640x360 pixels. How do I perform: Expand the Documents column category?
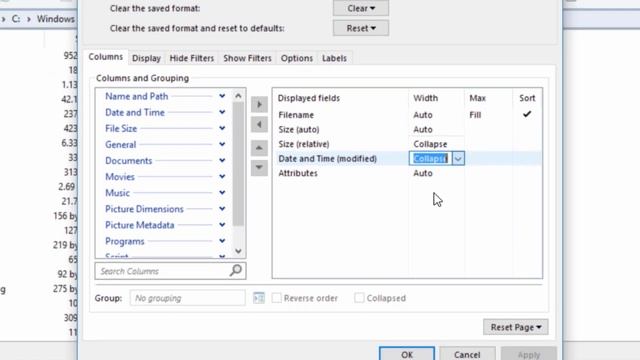point(222,160)
